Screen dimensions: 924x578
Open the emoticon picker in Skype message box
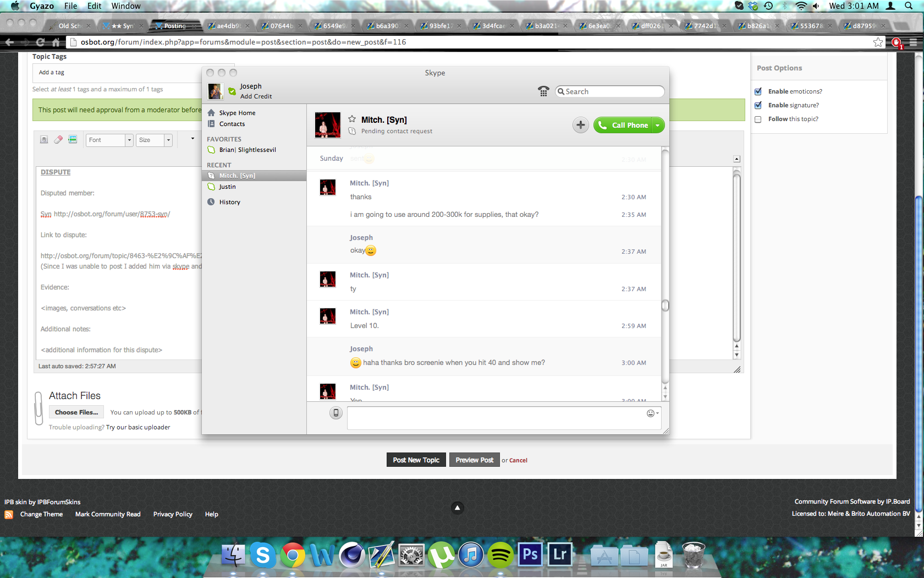click(x=652, y=413)
